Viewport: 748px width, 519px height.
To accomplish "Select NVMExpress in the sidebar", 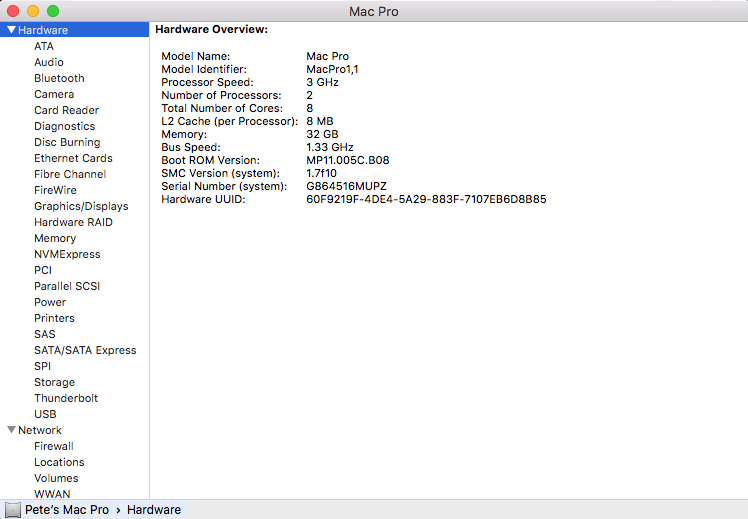I will 67,254.
